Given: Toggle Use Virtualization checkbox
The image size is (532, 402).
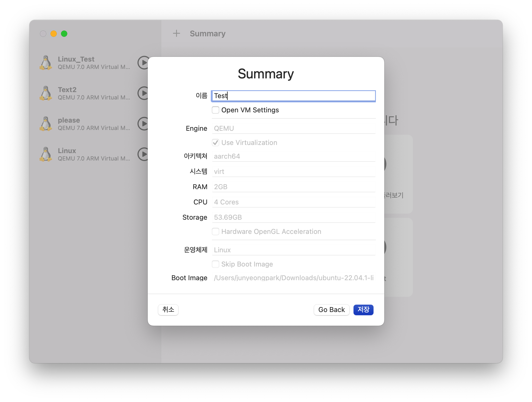Looking at the screenshot, I should click(x=216, y=143).
